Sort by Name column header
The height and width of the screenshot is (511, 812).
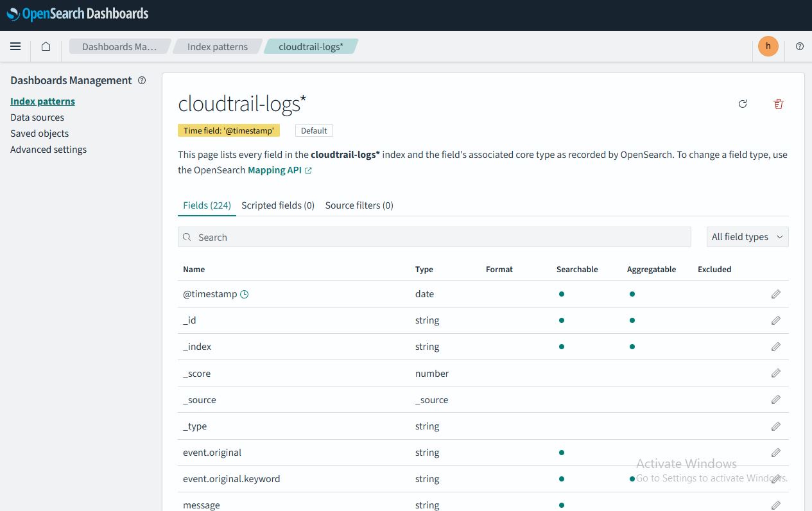point(194,270)
